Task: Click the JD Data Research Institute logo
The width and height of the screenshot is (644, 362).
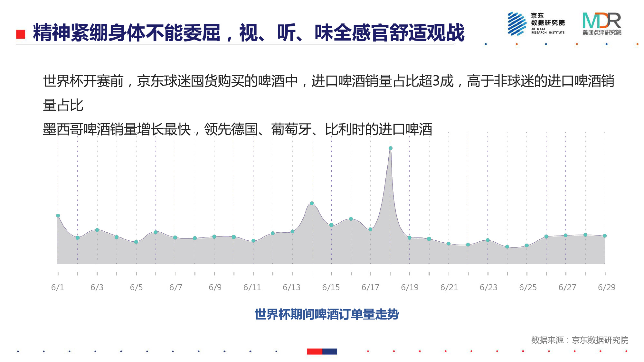Action: pos(536,23)
